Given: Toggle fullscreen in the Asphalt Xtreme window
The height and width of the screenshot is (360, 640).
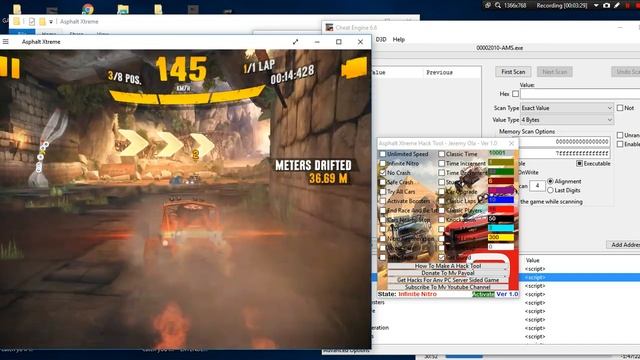Looking at the screenshot, I should [296, 42].
